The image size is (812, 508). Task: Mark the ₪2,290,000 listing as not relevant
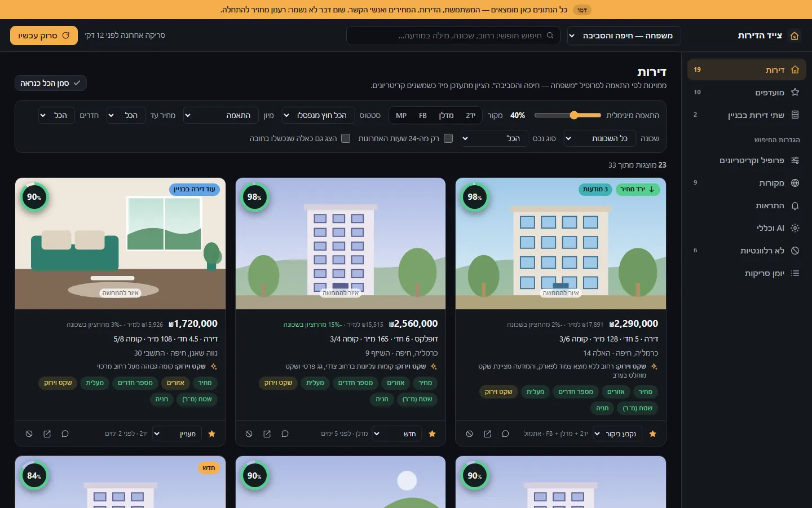(469, 434)
